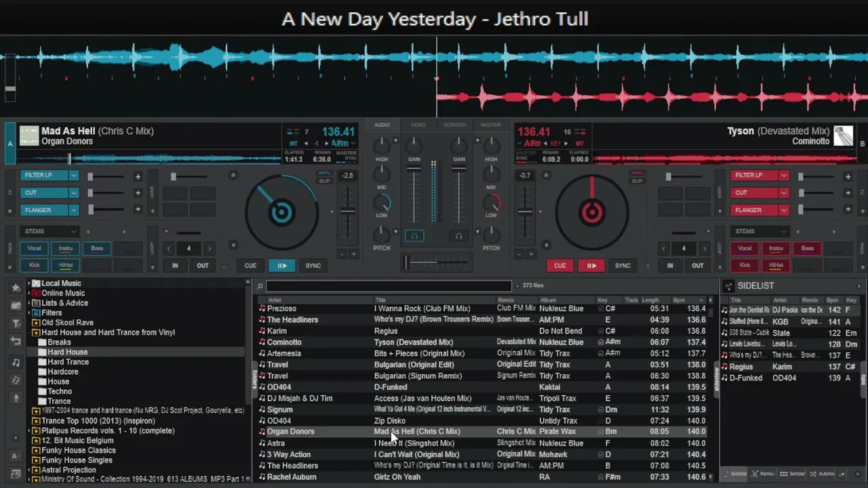This screenshot has height=488, width=868.
Task: Click SYNC button on deck B
Action: click(623, 266)
